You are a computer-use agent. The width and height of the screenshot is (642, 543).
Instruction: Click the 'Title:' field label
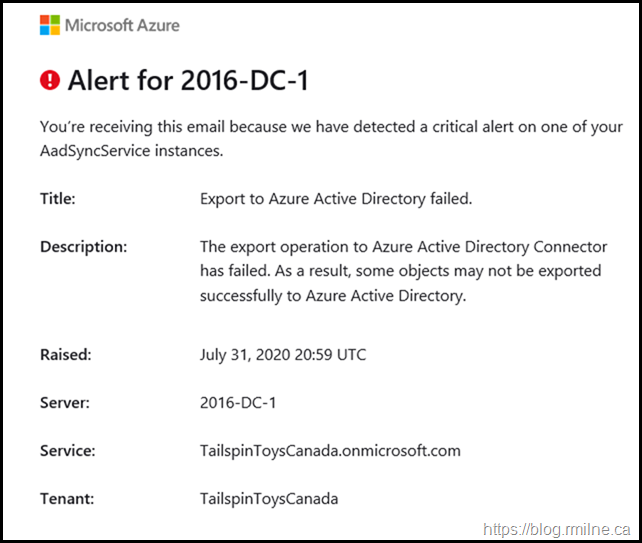point(58,198)
